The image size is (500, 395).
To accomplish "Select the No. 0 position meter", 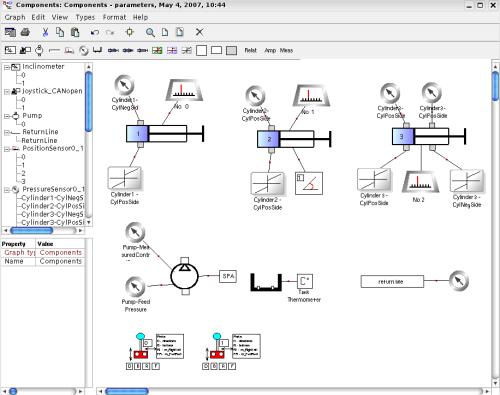I will click(184, 90).
